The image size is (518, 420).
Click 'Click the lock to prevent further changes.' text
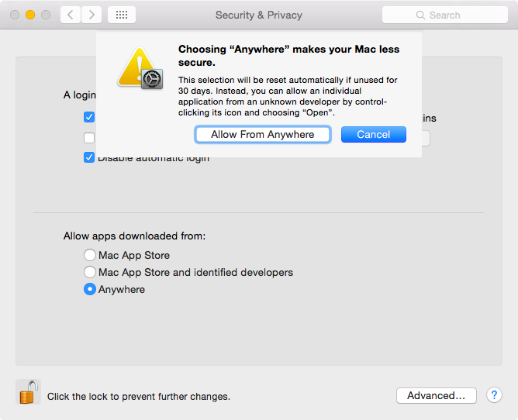139,396
